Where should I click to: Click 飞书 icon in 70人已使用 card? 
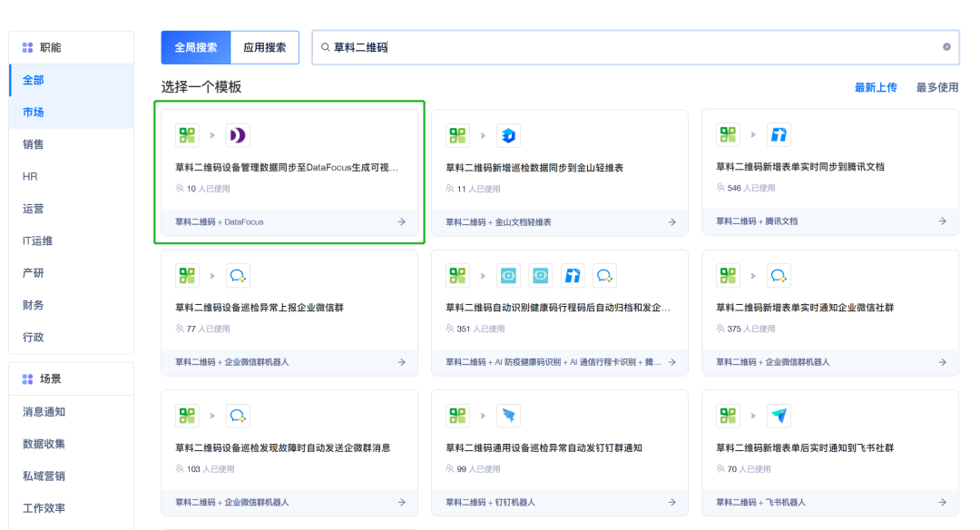[x=779, y=416]
